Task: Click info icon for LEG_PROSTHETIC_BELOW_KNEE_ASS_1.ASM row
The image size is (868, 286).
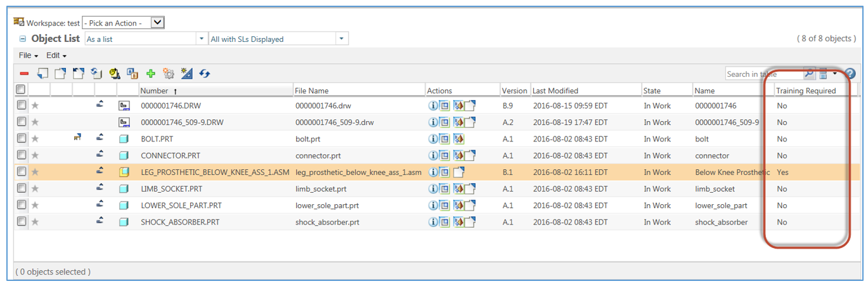Action: click(x=433, y=171)
